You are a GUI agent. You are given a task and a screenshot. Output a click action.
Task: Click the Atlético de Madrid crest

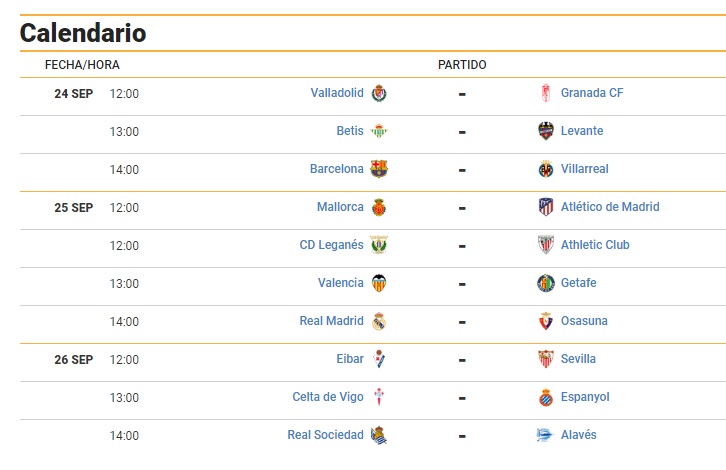546,207
